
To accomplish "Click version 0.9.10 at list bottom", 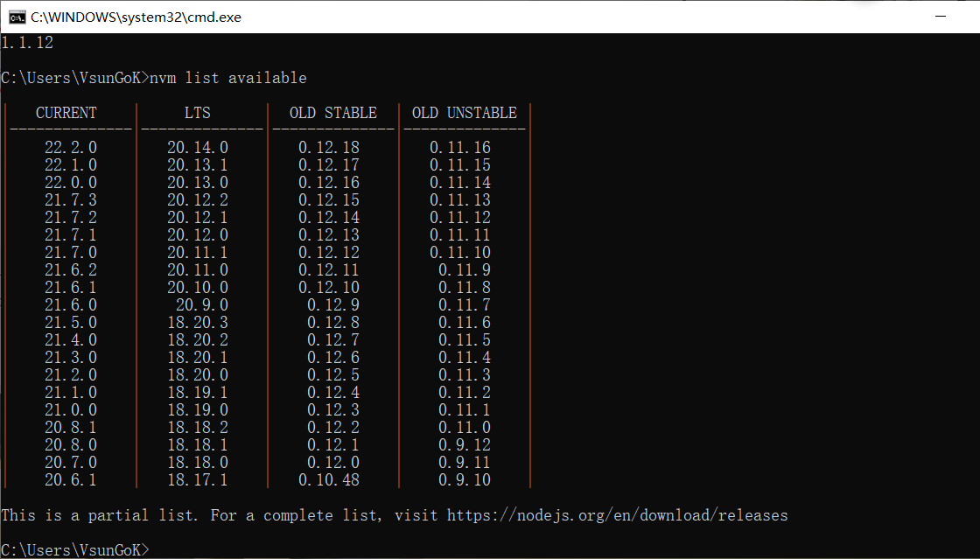I will coord(465,479).
